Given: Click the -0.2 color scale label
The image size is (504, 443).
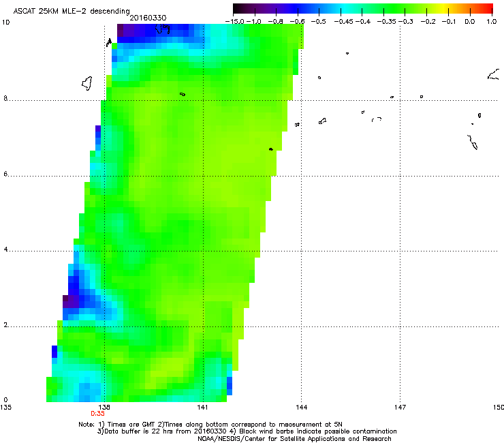Looking at the screenshot, I should coord(428,22).
